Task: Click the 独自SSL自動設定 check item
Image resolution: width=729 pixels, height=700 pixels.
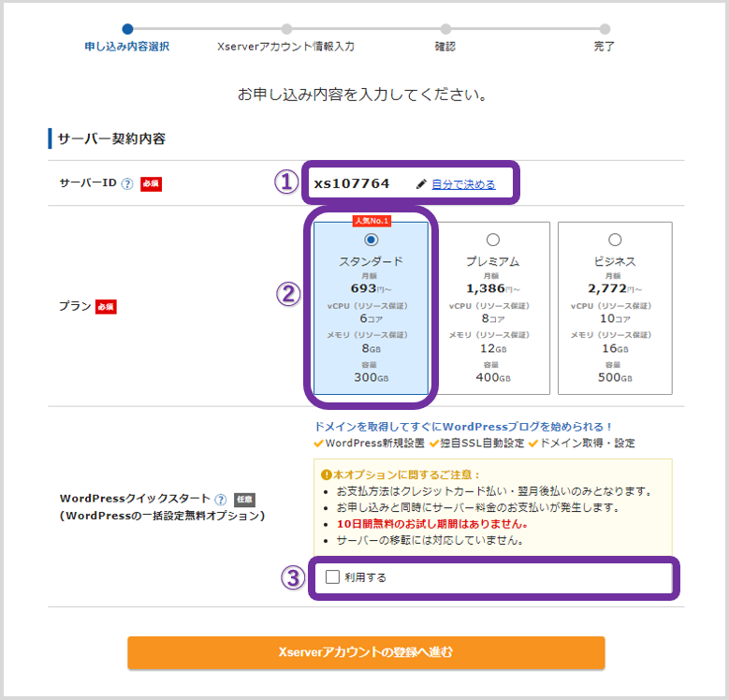Action: [477, 443]
